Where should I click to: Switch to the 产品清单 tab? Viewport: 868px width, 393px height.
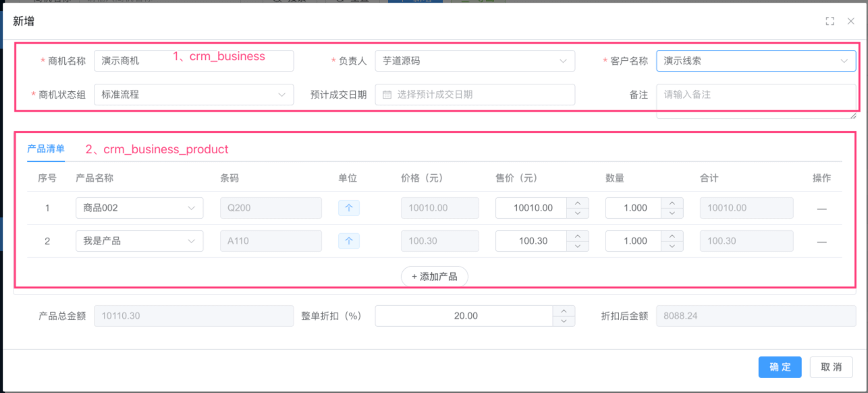[x=46, y=149]
